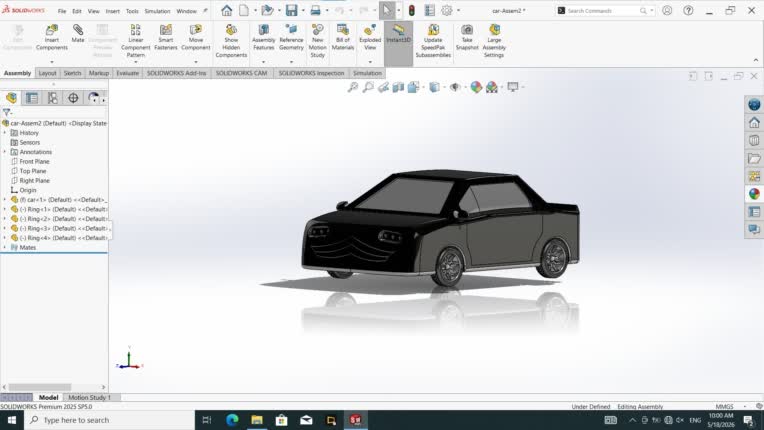The image size is (764, 430).
Task: Select the Mate tool
Action: (78, 34)
